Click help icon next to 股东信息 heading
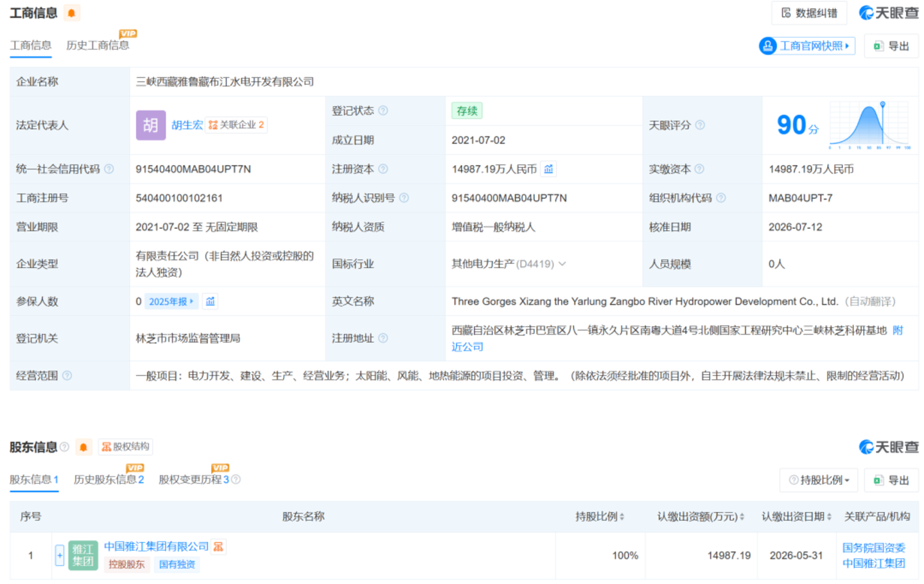The width and height of the screenshot is (924, 584). tap(64, 447)
